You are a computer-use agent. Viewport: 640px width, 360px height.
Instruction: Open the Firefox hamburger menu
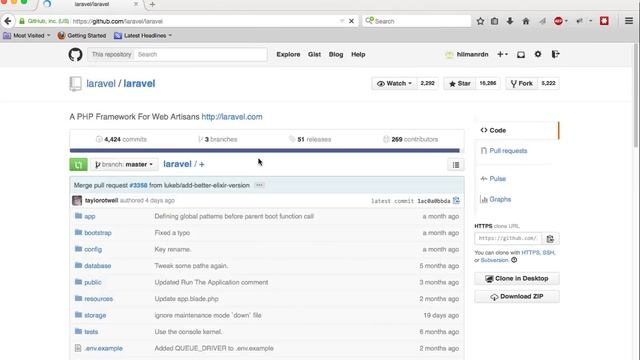pyautogui.click(x=629, y=21)
